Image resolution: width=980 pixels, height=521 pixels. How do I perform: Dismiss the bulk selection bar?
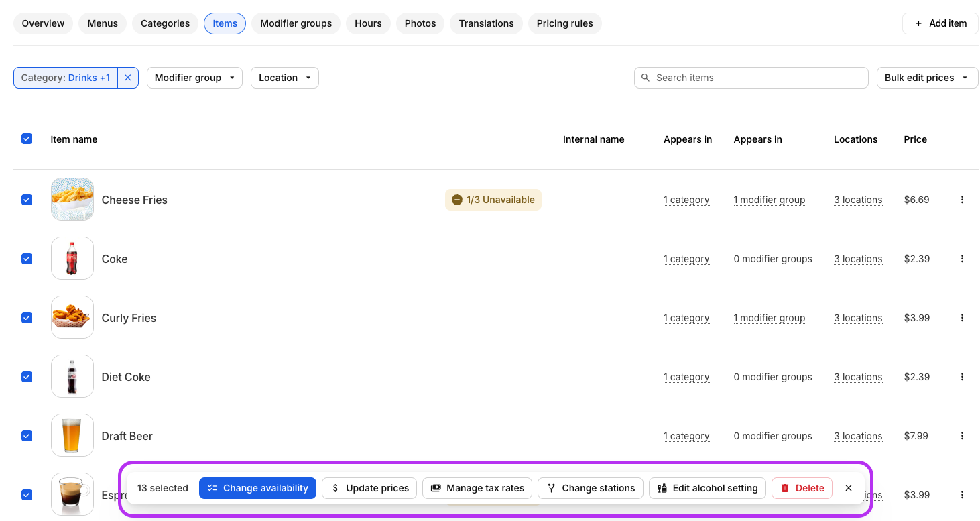click(x=849, y=488)
